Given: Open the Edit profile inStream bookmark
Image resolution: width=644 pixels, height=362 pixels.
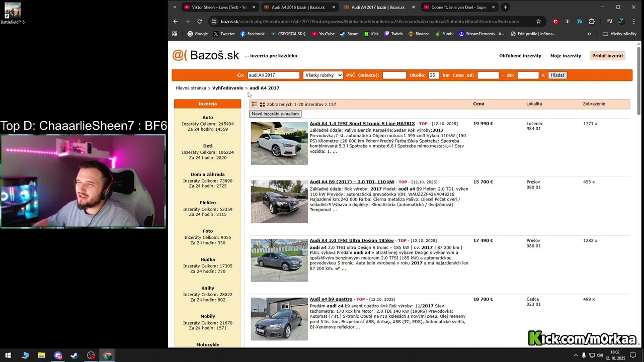Looking at the screenshot, I should tap(533, 34).
